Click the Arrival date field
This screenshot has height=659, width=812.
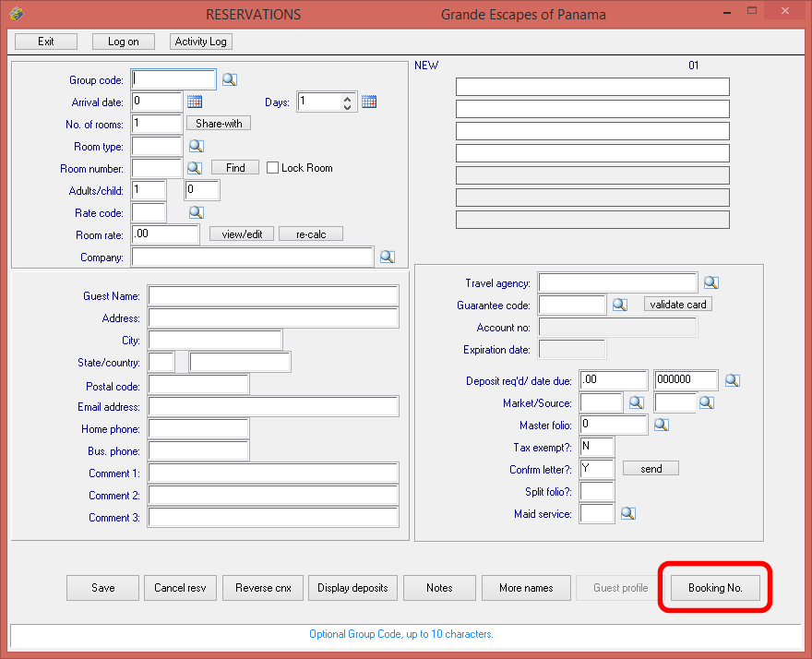tap(157, 102)
